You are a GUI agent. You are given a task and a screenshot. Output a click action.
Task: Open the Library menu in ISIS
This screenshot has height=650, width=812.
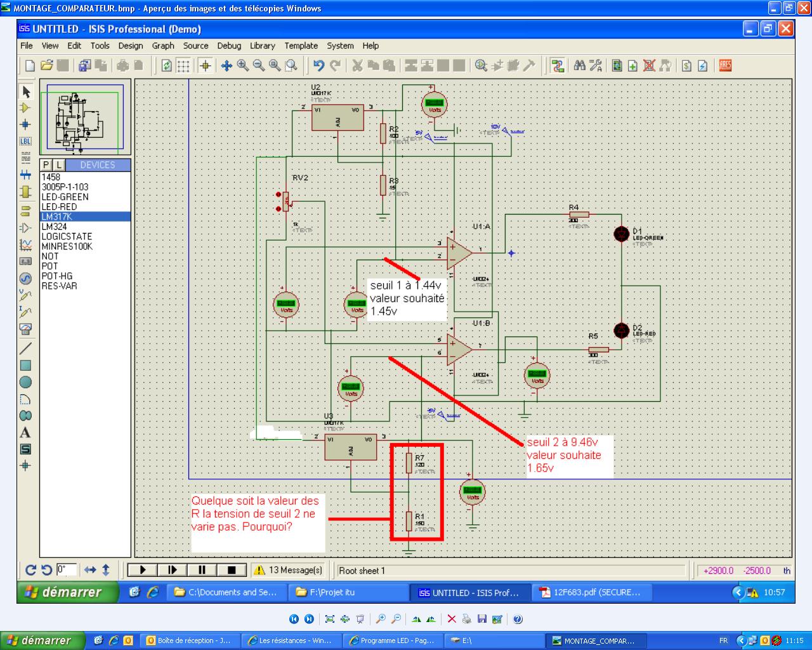pyautogui.click(x=263, y=46)
